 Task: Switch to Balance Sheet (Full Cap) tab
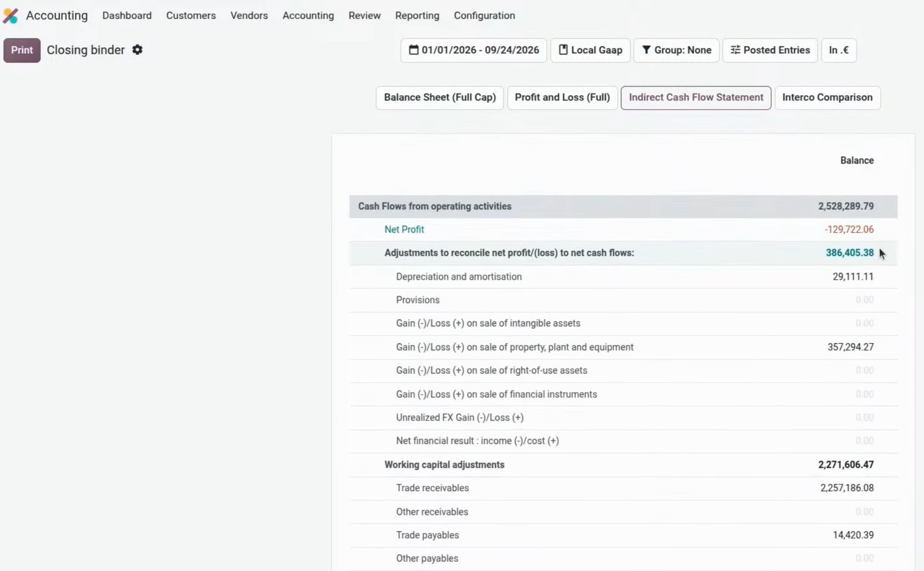click(x=439, y=98)
